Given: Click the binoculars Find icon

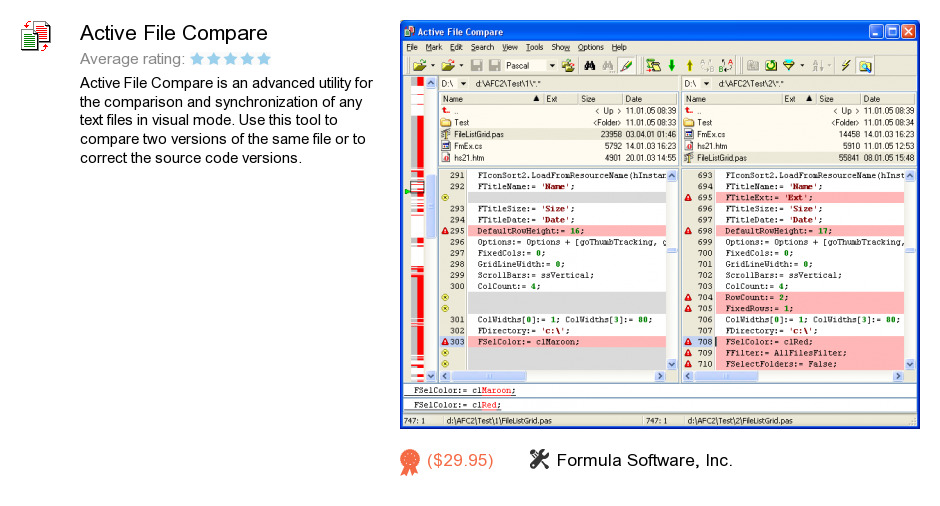Looking at the screenshot, I should coord(589,65).
